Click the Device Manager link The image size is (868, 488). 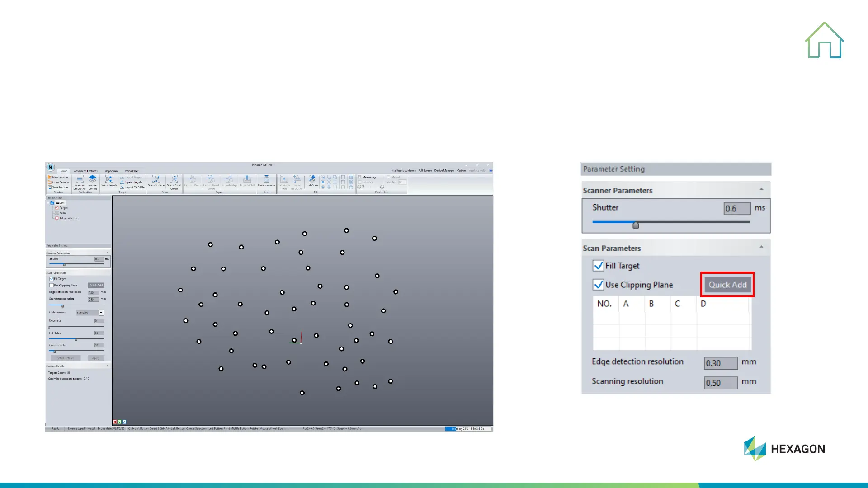(444, 171)
